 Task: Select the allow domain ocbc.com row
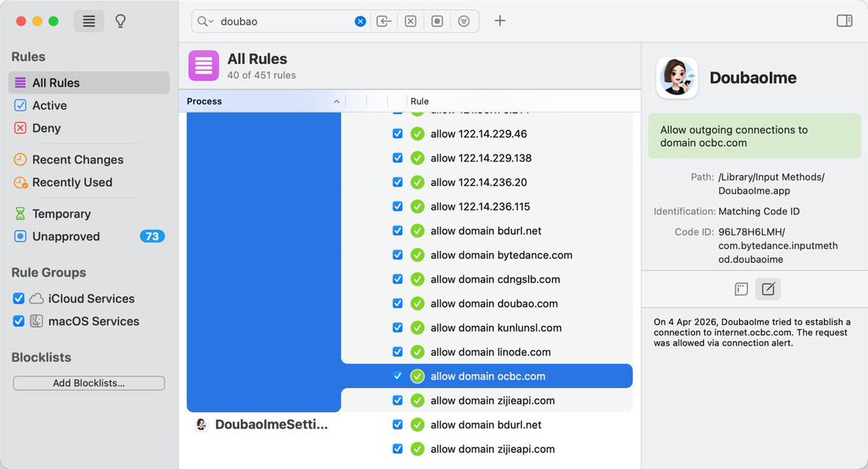point(487,376)
